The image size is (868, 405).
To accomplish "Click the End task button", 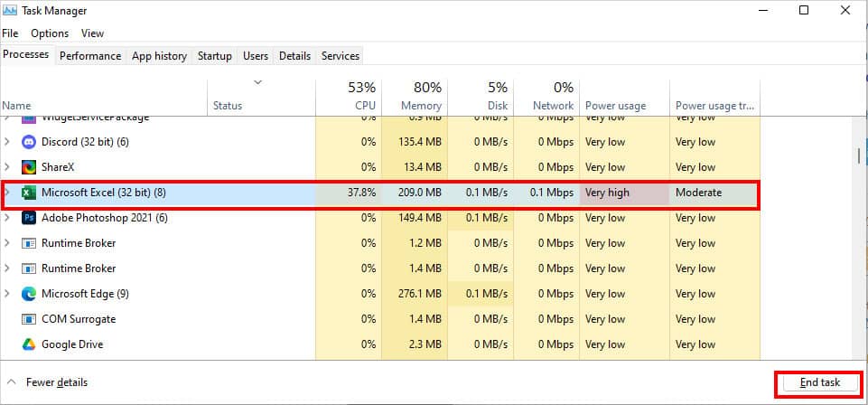I will pyautogui.click(x=820, y=382).
